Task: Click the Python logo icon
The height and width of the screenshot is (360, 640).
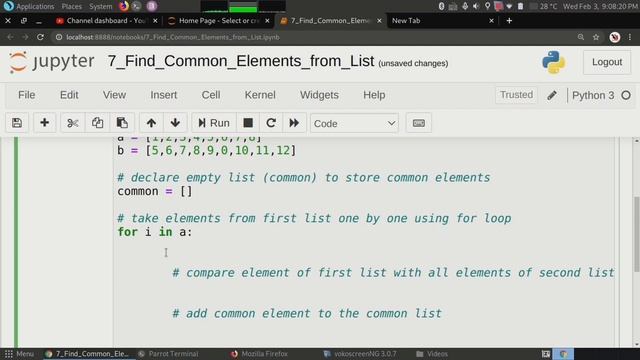Action: click(553, 62)
